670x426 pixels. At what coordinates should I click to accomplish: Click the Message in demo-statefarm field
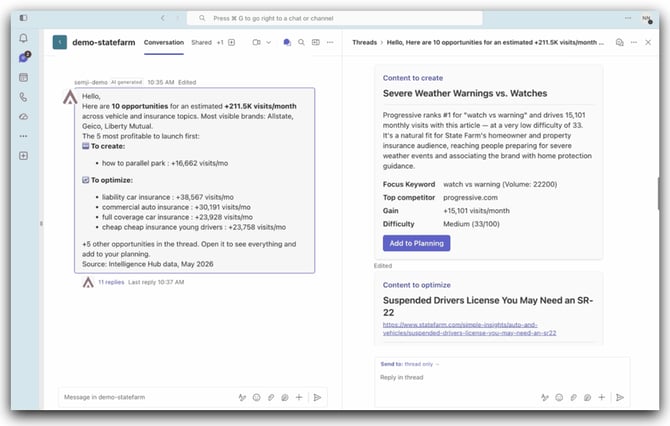(147, 397)
